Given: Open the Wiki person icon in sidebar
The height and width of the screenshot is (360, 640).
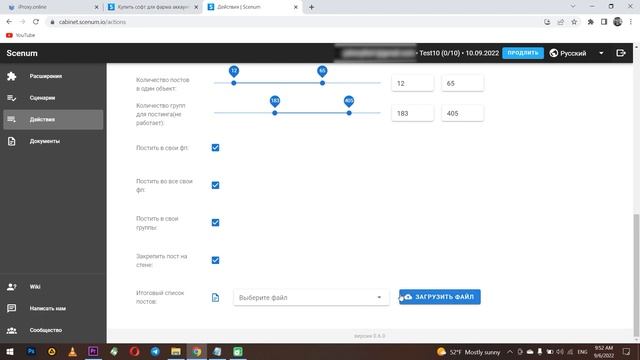Looking at the screenshot, I should click(11, 287).
